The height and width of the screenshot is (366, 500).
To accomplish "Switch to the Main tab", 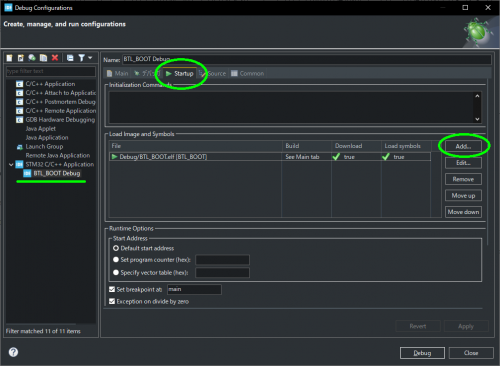I will (117, 74).
